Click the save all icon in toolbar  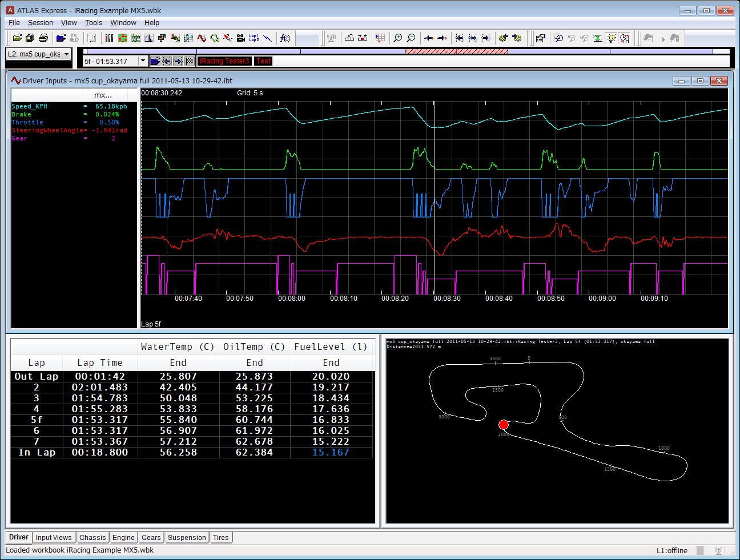click(x=30, y=38)
